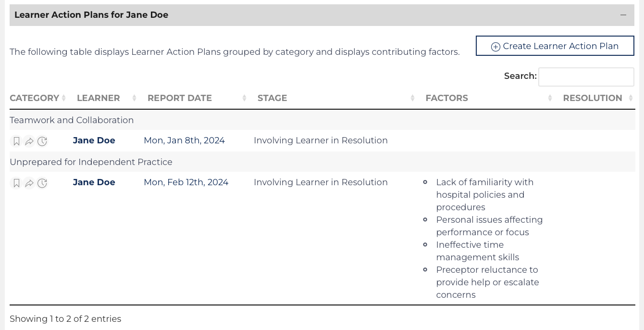Image resolution: width=644 pixels, height=330 pixels.
Task: Click inside the Search input field
Action: 586,76
